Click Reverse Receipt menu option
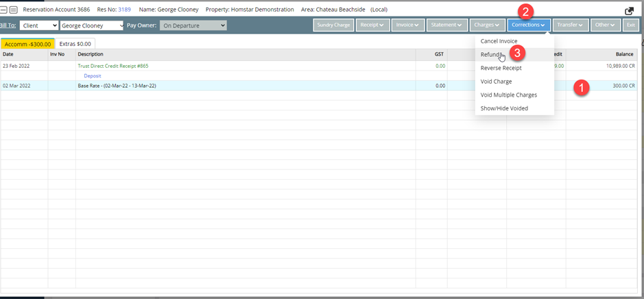644x299 pixels. [501, 68]
